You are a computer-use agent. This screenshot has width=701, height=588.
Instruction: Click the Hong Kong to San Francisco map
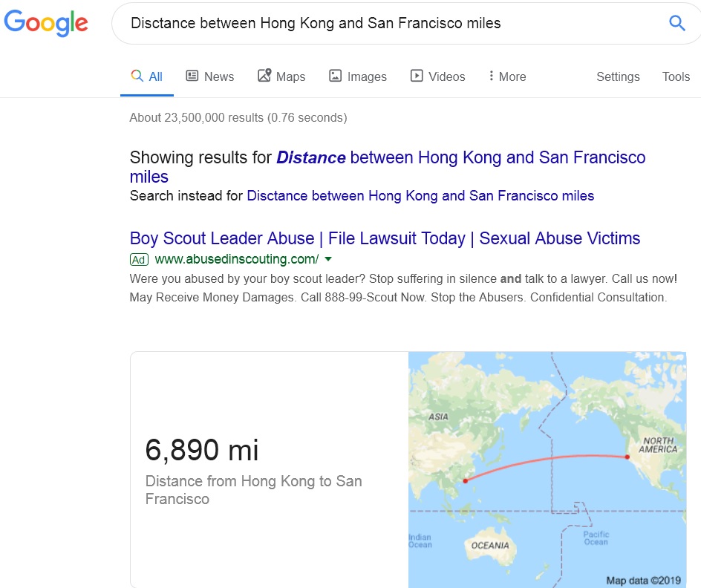click(547, 469)
